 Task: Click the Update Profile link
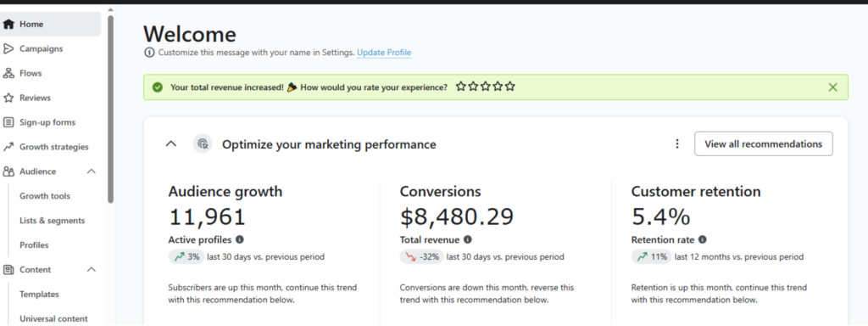tap(384, 53)
